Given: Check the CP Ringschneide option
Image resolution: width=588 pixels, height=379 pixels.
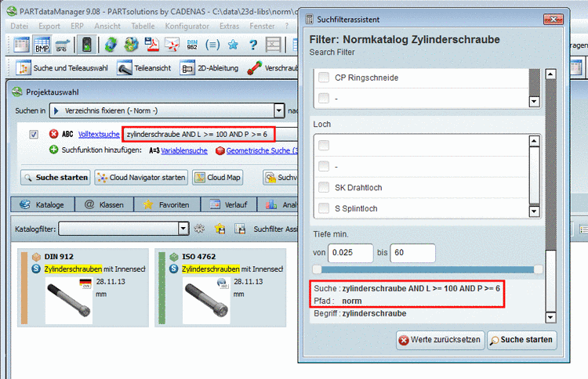Looking at the screenshot, I should point(323,78).
